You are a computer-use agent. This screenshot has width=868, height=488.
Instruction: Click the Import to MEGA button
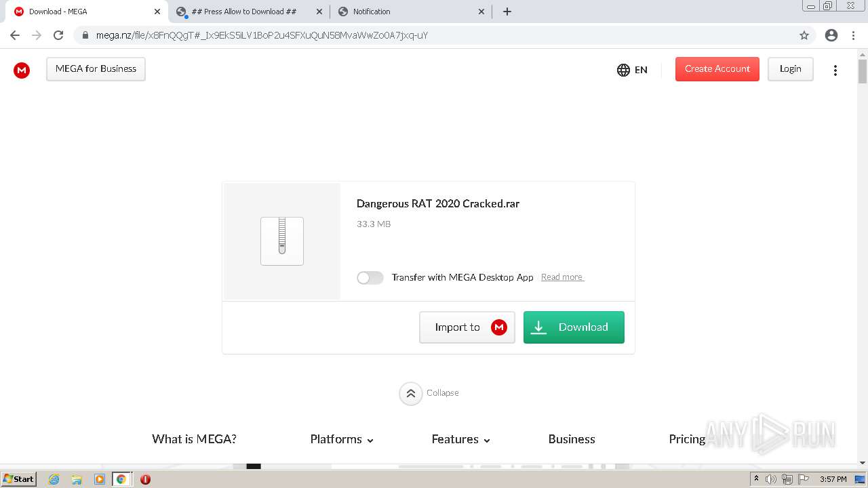coord(467,327)
